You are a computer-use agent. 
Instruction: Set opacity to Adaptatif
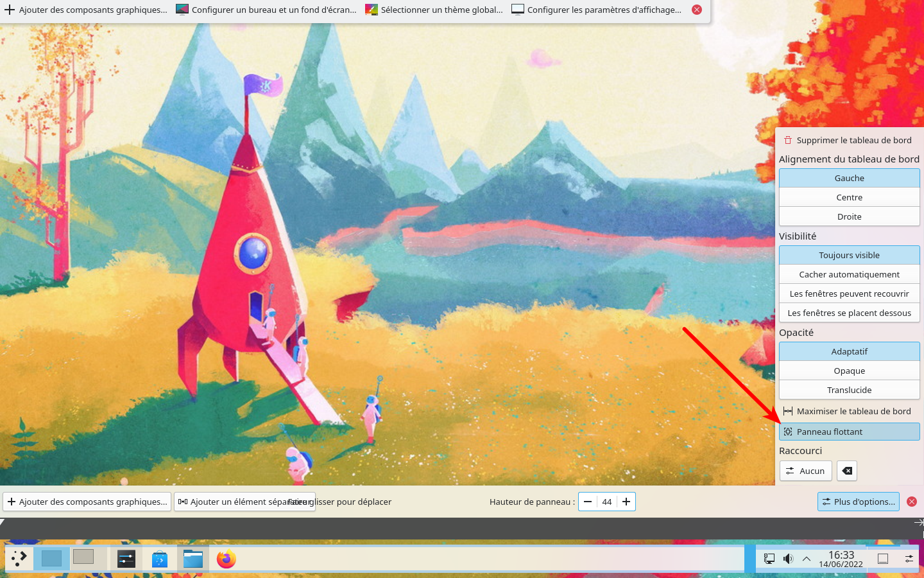(850, 351)
